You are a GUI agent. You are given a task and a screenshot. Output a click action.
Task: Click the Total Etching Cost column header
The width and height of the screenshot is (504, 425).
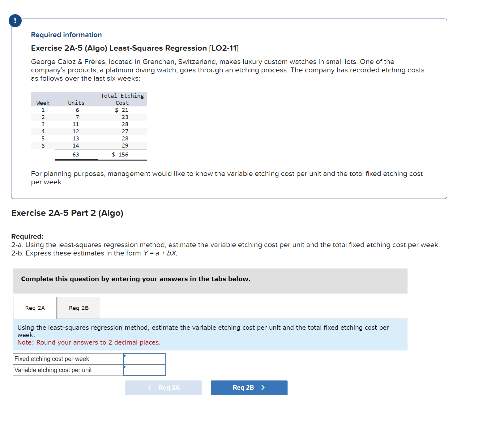point(122,99)
